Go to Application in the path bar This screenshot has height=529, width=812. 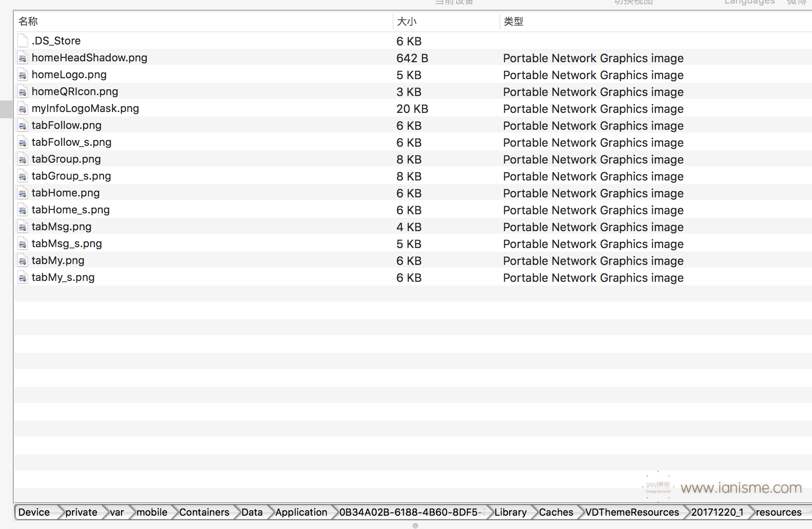point(301,512)
